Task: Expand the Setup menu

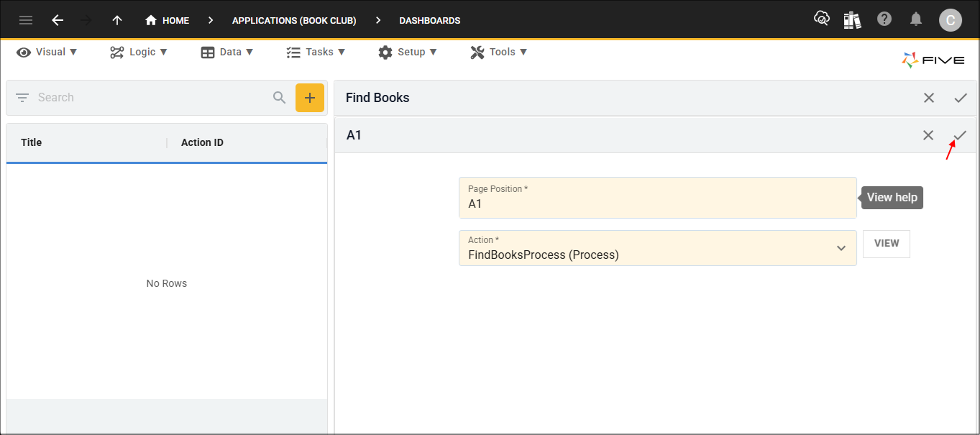Action: 408,52
